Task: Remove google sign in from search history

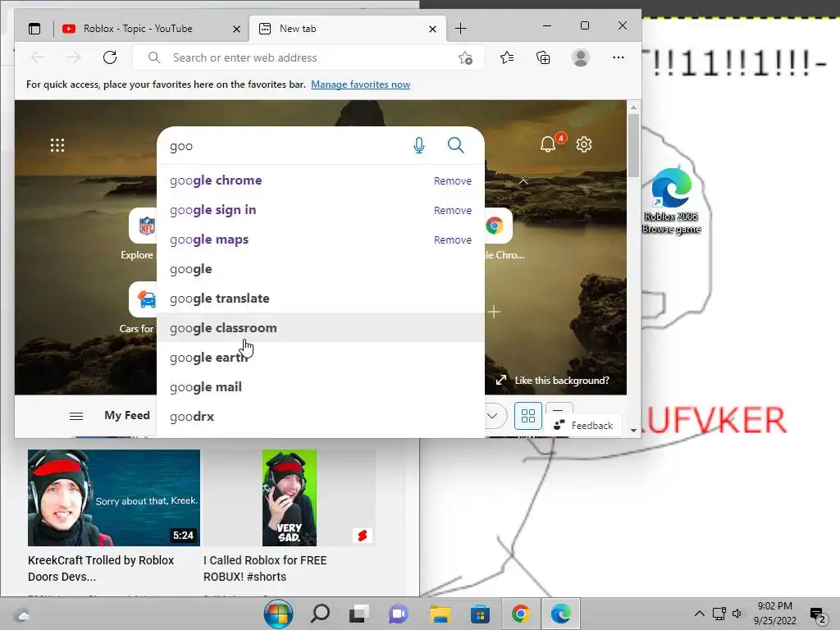Action: point(453,211)
